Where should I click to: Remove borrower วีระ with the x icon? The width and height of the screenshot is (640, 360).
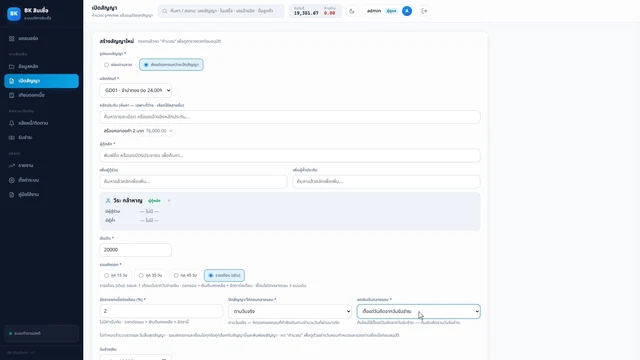(169, 201)
